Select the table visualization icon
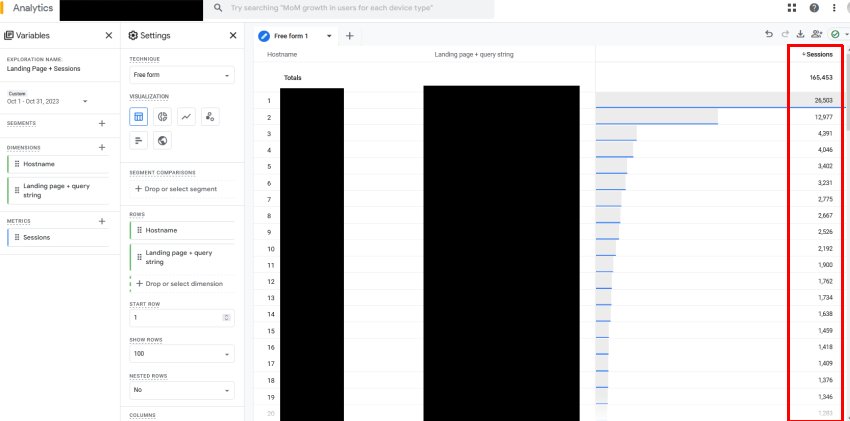 pos(139,117)
